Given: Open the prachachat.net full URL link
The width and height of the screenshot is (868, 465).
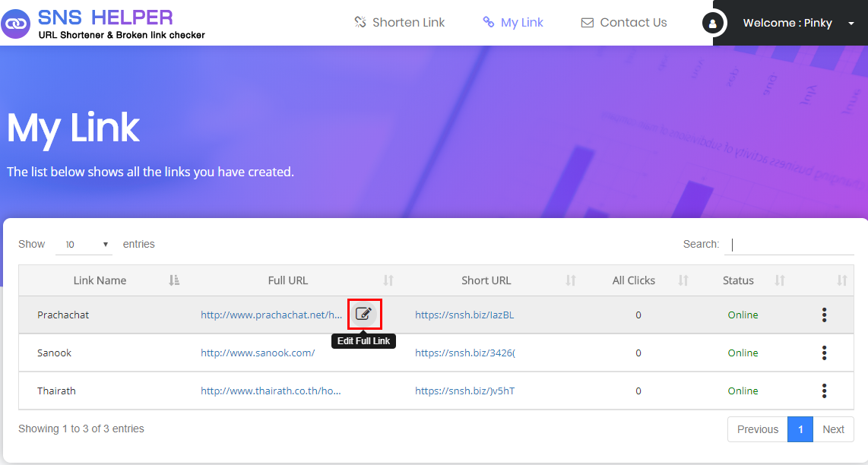Looking at the screenshot, I should (271, 315).
